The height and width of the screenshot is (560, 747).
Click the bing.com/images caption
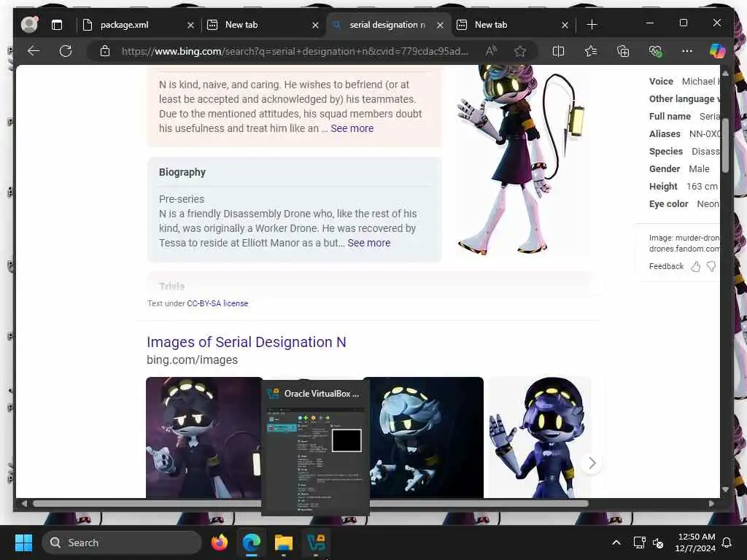point(192,360)
